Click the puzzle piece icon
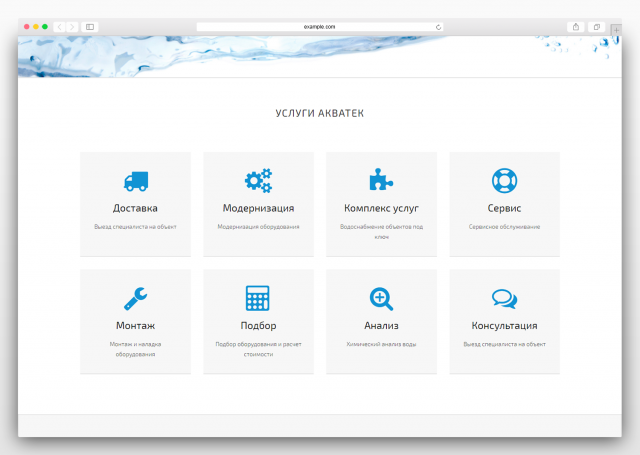 point(381,180)
